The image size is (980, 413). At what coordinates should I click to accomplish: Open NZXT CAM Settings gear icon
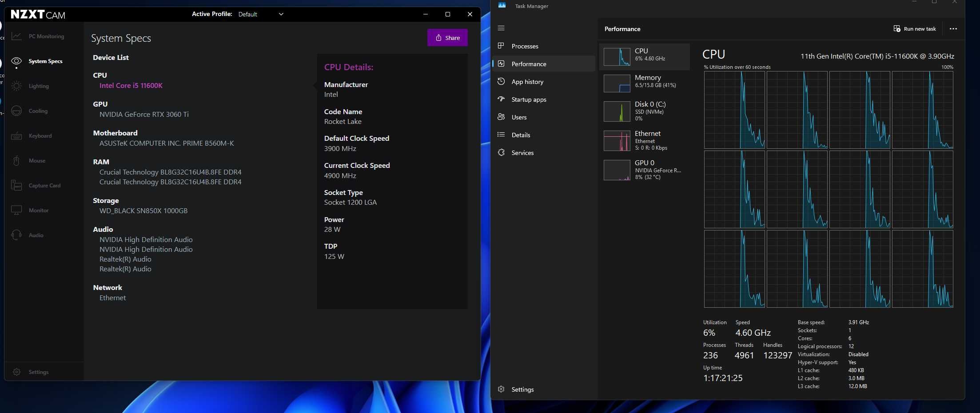[x=16, y=372]
